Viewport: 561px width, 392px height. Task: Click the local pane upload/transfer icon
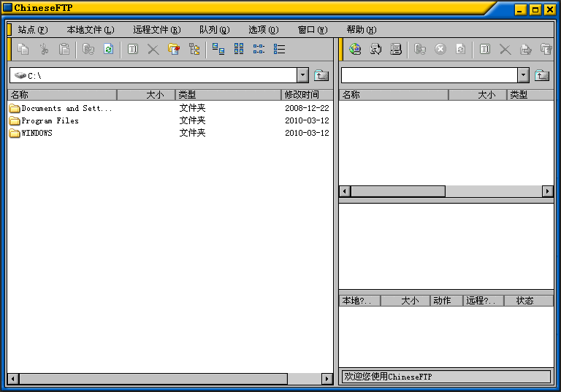pos(88,49)
